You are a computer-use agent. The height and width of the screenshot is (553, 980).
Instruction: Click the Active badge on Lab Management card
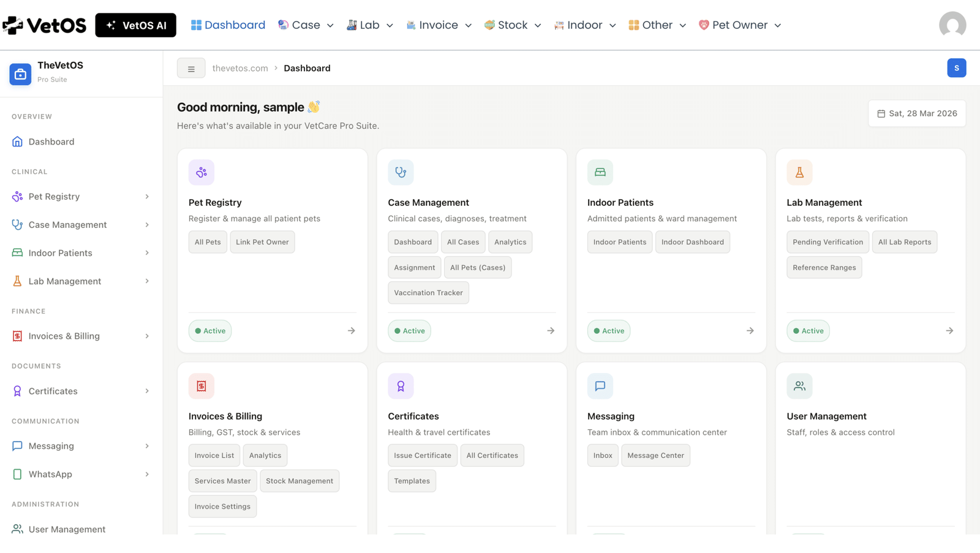click(x=808, y=330)
